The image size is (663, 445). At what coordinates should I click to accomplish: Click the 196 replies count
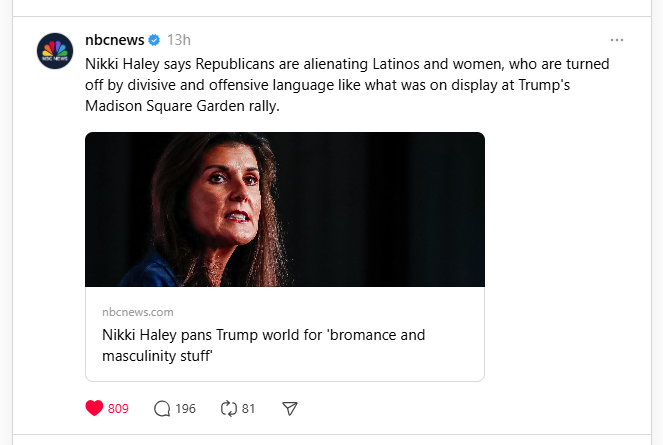coord(185,408)
